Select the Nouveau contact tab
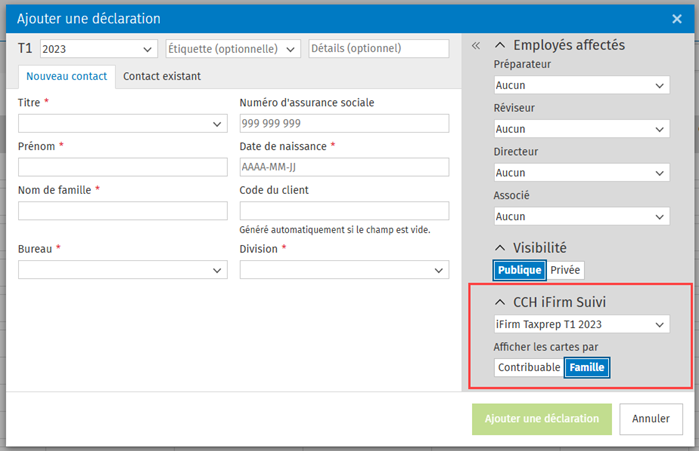This screenshot has width=699, height=451. [66, 76]
